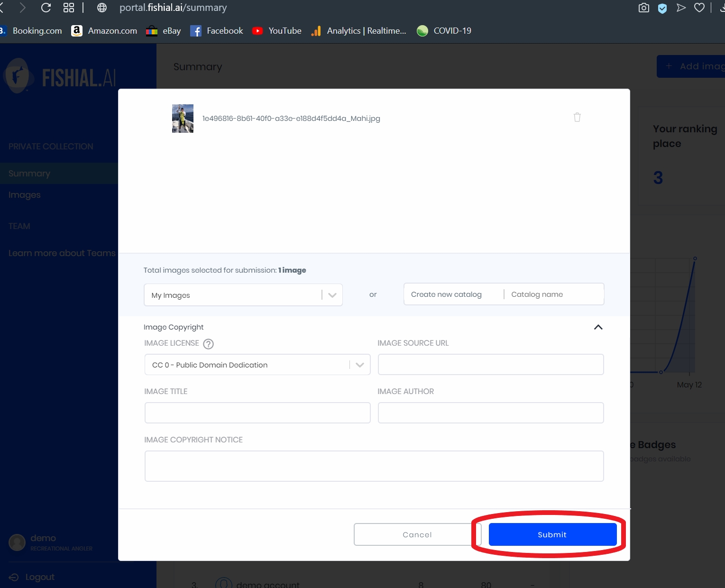Focus the Image Source URL field
The image size is (725, 588).
click(x=490, y=365)
